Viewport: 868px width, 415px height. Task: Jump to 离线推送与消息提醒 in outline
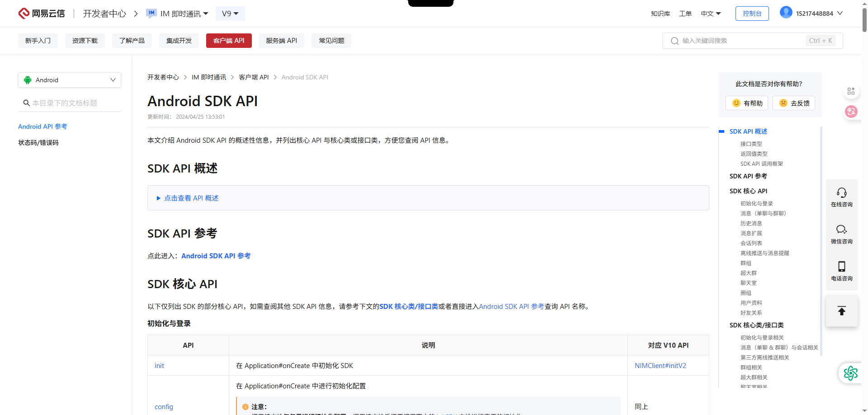coord(764,253)
